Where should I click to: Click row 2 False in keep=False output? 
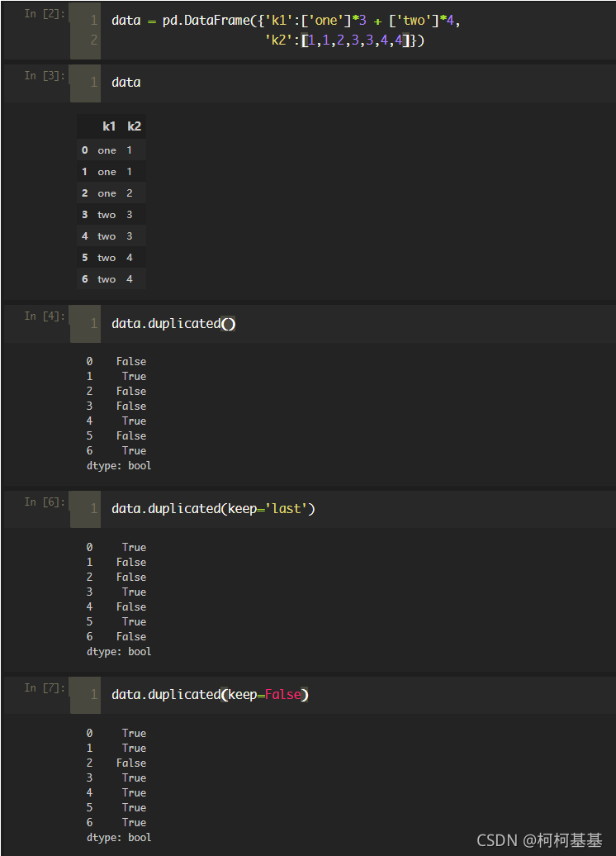pyautogui.click(x=131, y=763)
